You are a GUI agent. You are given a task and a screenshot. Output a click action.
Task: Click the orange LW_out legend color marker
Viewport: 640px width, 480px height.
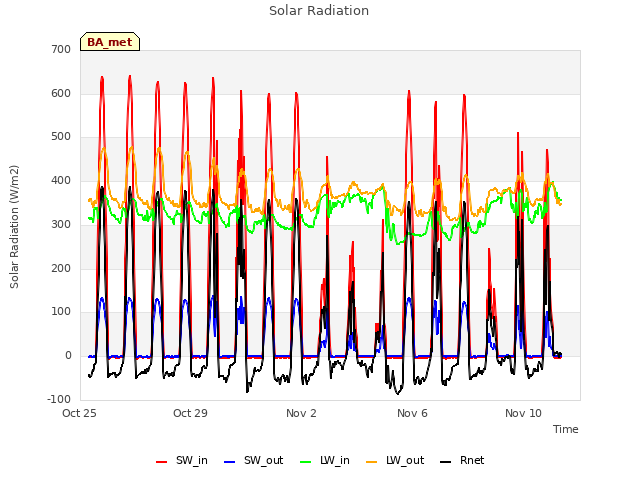pyautogui.click(x=371, y=462)
